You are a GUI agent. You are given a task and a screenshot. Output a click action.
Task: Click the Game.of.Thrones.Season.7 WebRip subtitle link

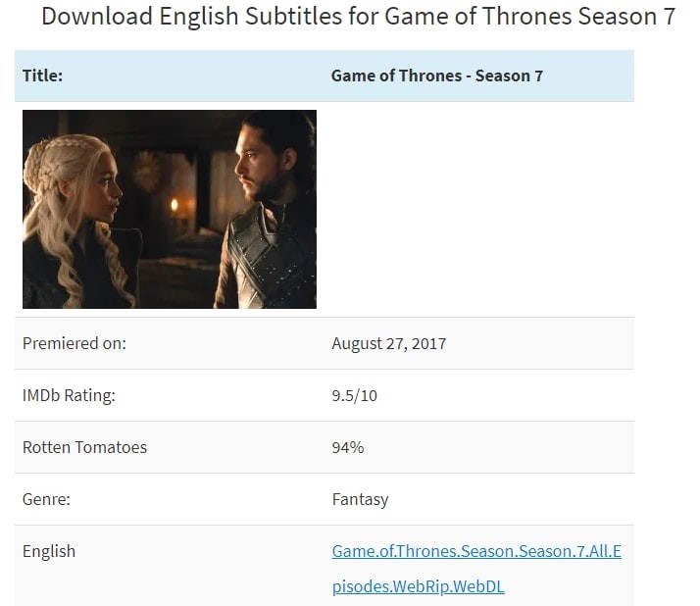(x=476, y=551)
